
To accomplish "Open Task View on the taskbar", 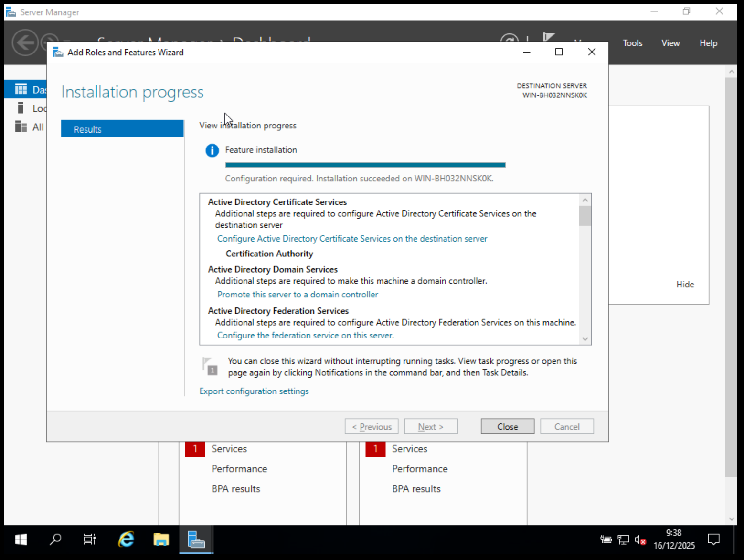I will click(x=90, y=539).
